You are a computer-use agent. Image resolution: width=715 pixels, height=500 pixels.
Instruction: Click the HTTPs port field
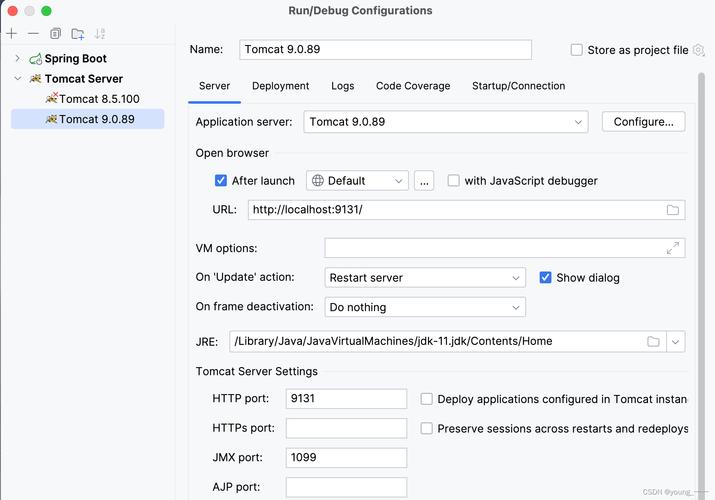347,428
